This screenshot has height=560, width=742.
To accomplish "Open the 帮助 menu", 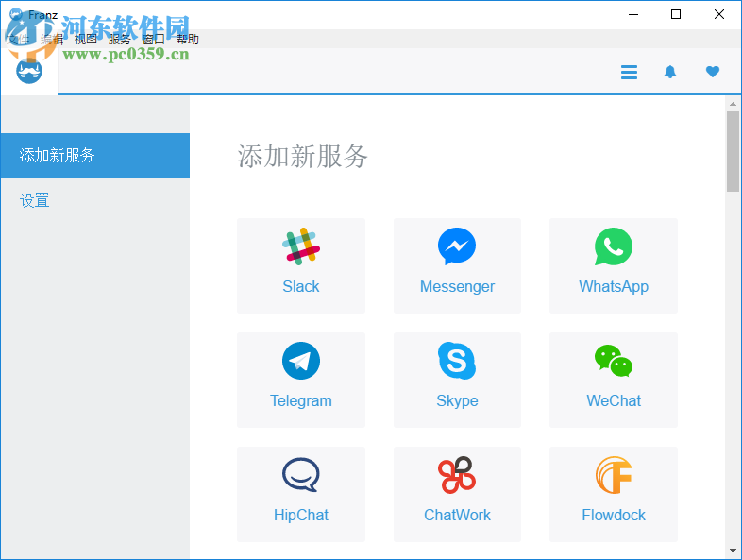I will click(188, 40).
